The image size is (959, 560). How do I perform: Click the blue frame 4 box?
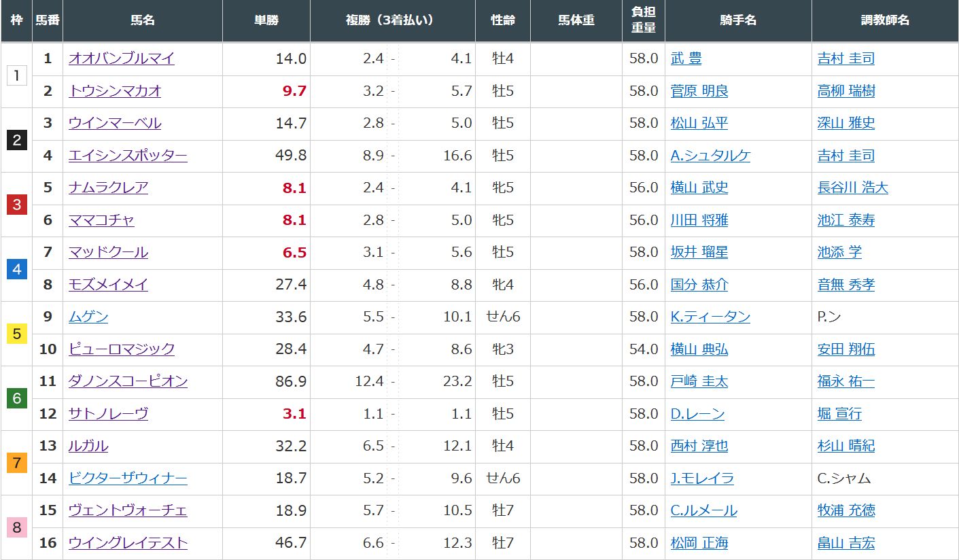click(x=16, y=269)
